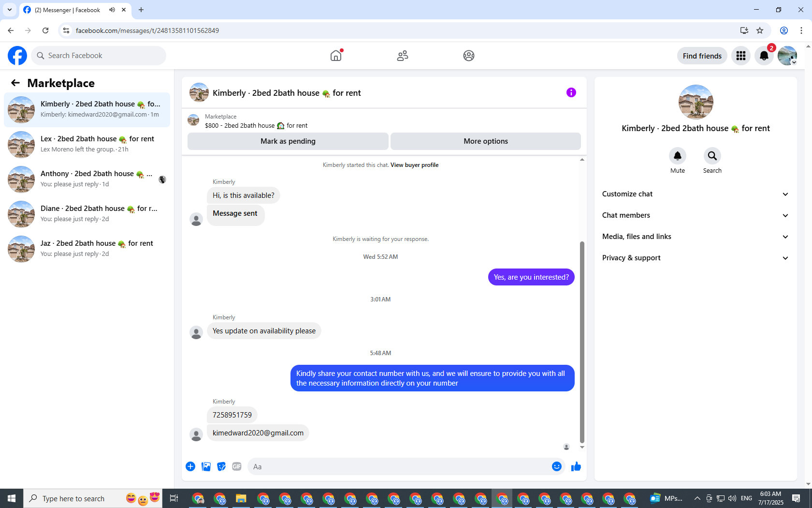Expand Chat members section
Image resolution: width=812 pixels, height=508 pixels.
click(x=696, y=215)
